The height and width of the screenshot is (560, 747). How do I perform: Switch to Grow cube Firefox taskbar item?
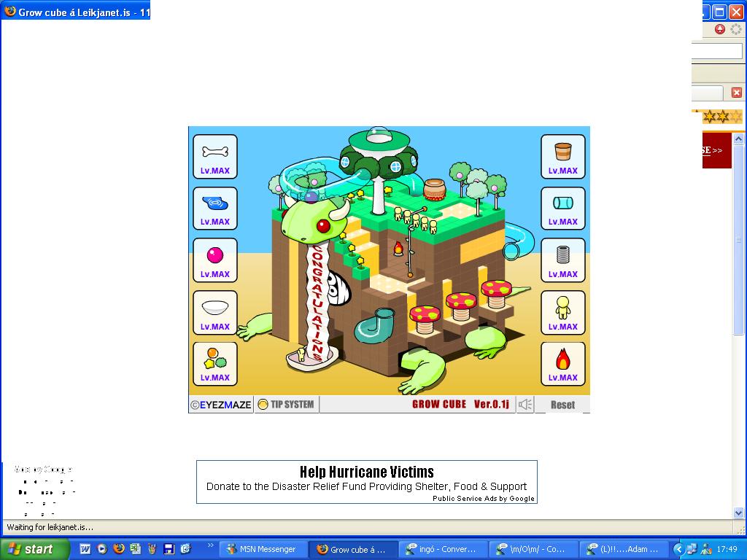click(353, 549)
